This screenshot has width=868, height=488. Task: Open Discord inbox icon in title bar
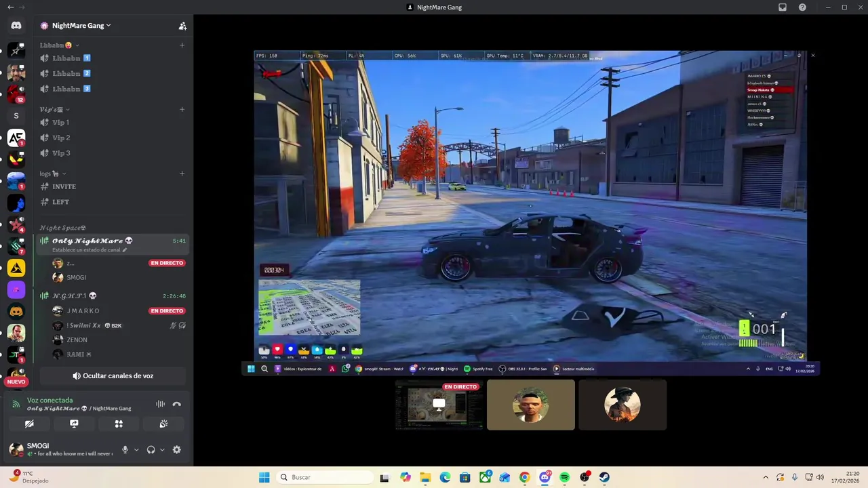(783, 7)
